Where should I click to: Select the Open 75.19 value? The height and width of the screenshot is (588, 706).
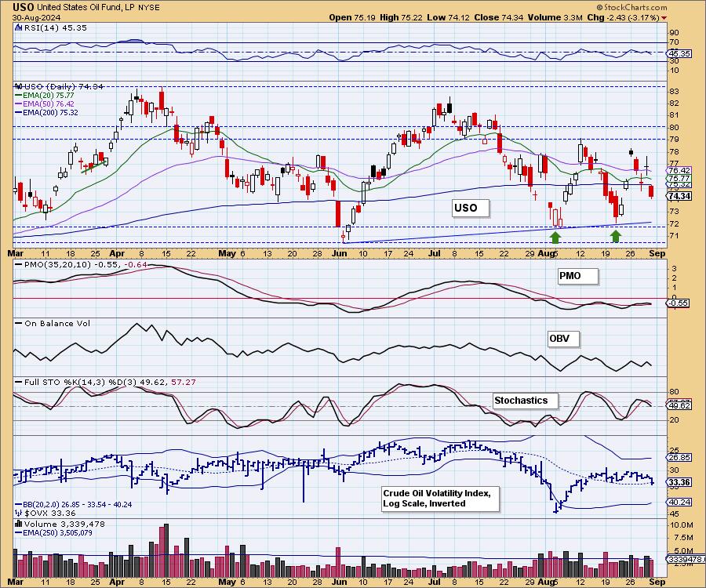click(x=352, y=17)
